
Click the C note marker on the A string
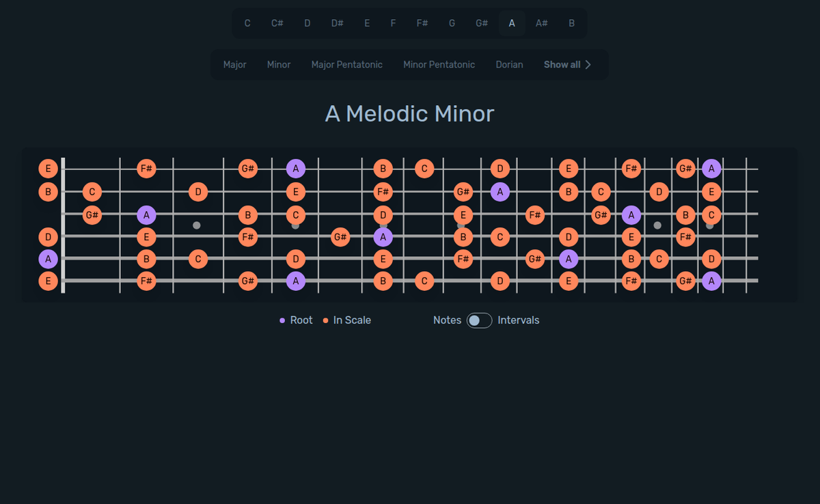coord(197,259)
